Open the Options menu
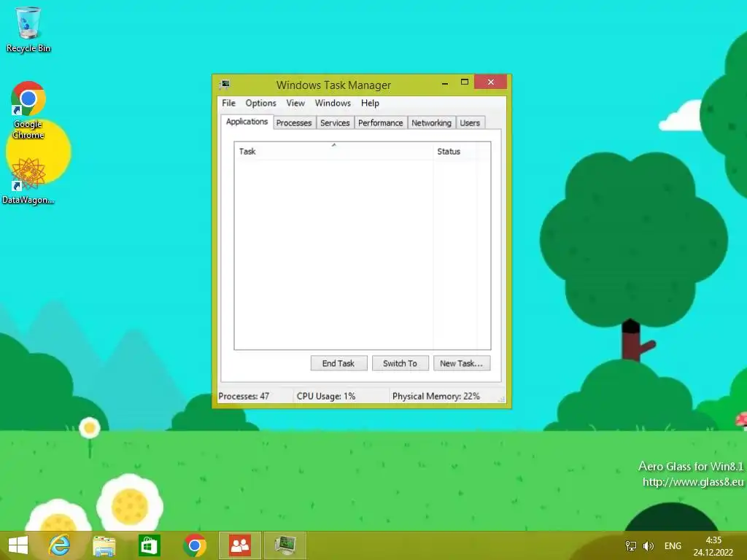747x560 pixels. [x=260, y=103]
